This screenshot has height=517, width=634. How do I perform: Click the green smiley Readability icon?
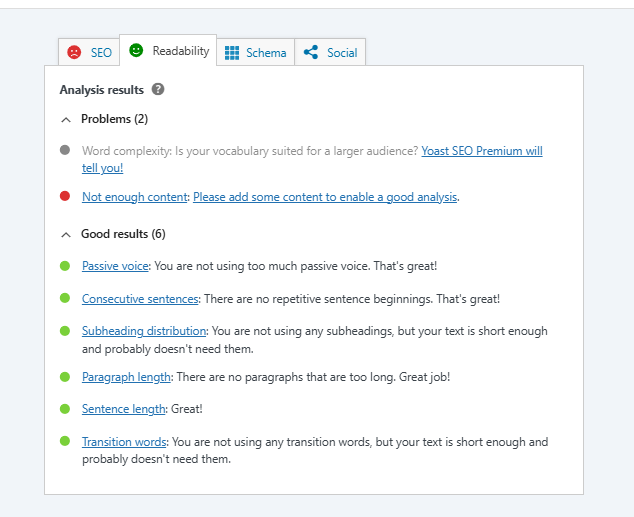[137, 50]
